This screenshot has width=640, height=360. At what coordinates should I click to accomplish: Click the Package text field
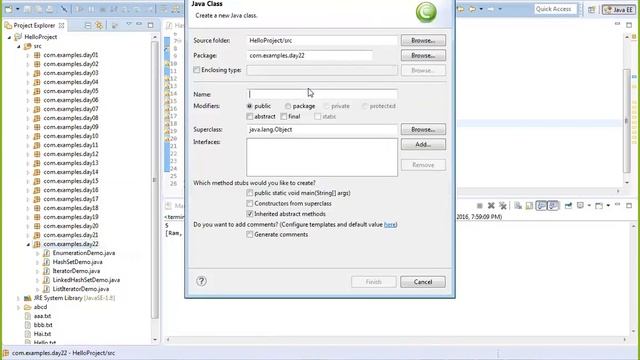coord(309,55)
